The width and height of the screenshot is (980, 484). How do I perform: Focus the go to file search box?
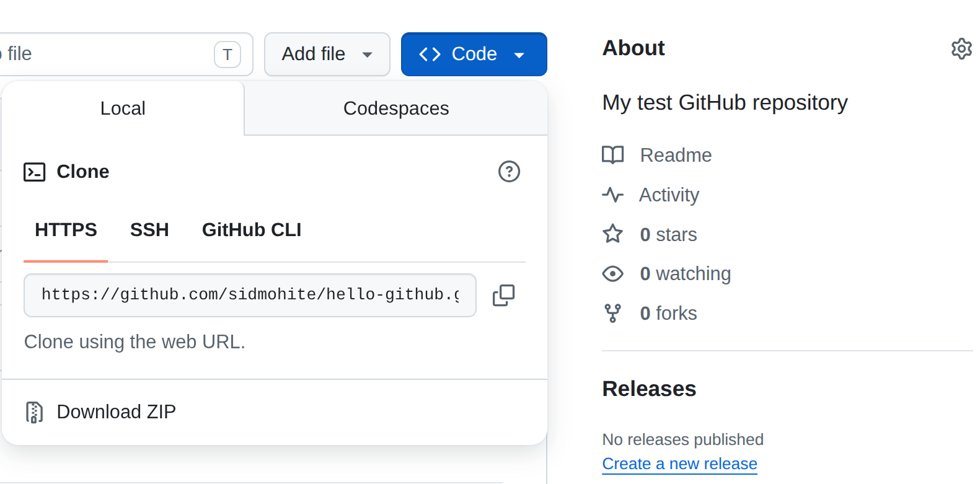coord(126,55)
